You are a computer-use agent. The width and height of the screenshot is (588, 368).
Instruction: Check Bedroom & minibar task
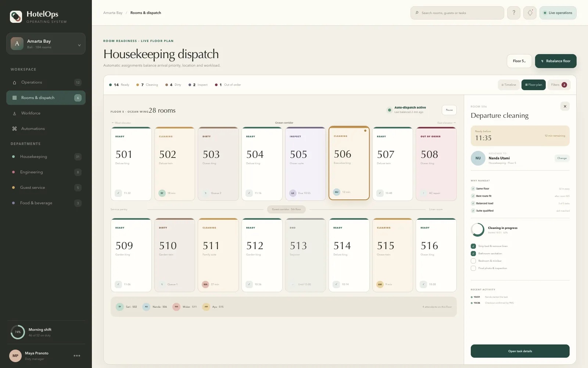click(x=473, y=261)
